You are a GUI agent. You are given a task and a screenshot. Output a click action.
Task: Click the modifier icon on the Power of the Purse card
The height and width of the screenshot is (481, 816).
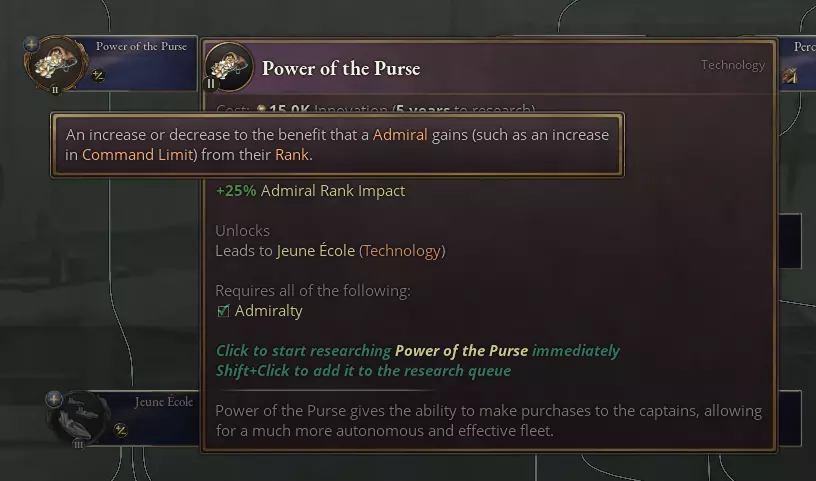click(98, 74)
